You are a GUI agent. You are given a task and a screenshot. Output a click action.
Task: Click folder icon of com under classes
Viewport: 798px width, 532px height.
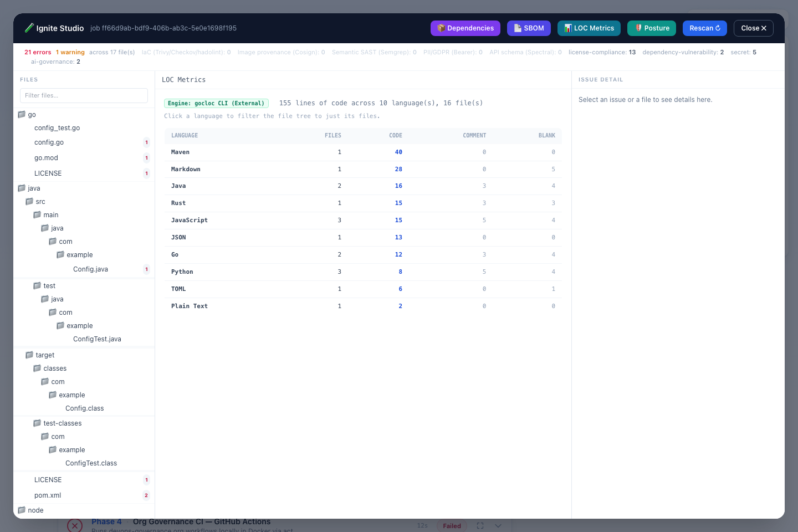(45, 381)
